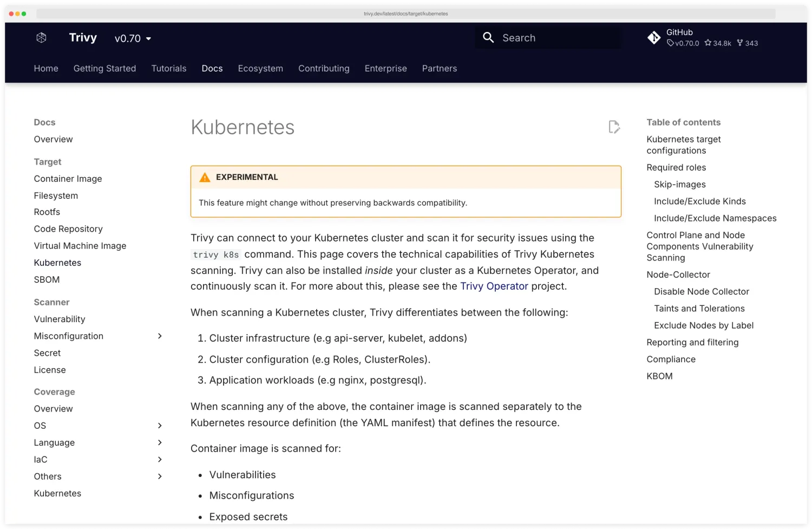Click the warning triangle in Experimental box
Image resolution: width=812 pixels, height=529 pixels.
(205, 177)
